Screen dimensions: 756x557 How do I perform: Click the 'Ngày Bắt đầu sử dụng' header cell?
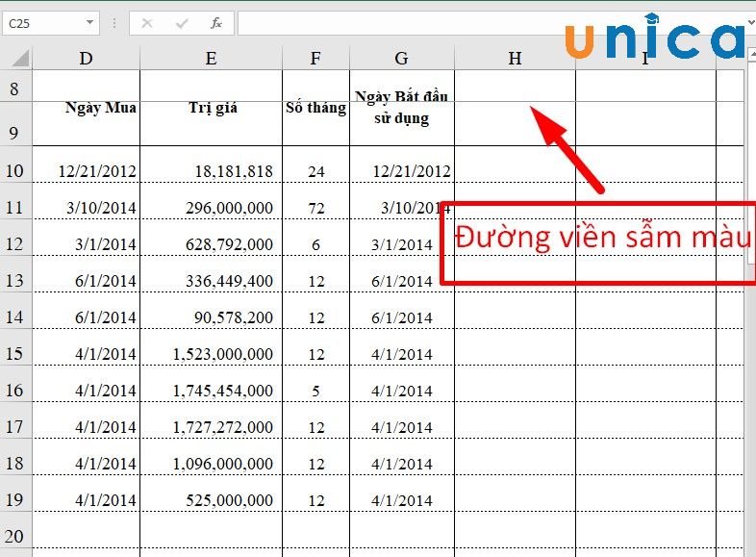(402, 108)
